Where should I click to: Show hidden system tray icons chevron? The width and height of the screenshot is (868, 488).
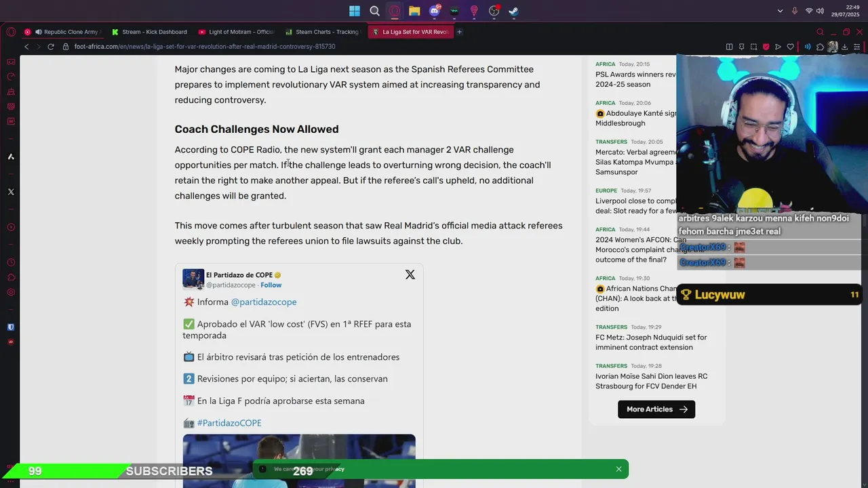781,11
